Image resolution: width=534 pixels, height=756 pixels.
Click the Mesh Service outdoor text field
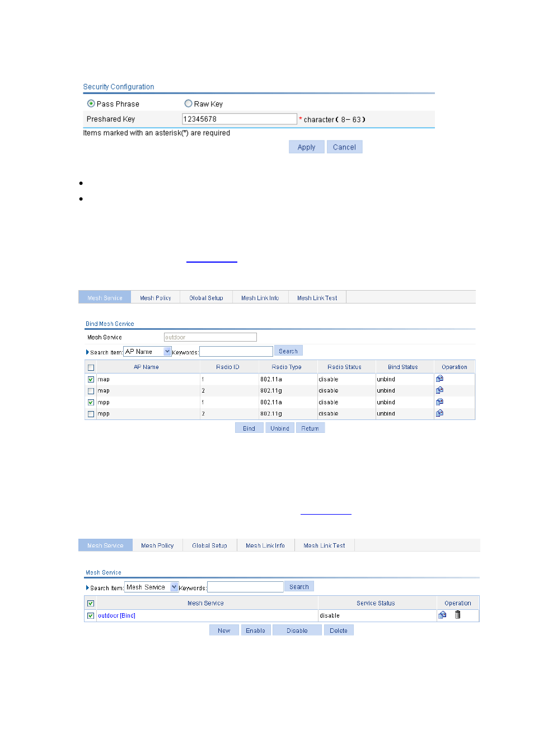[x=210, y=337]
